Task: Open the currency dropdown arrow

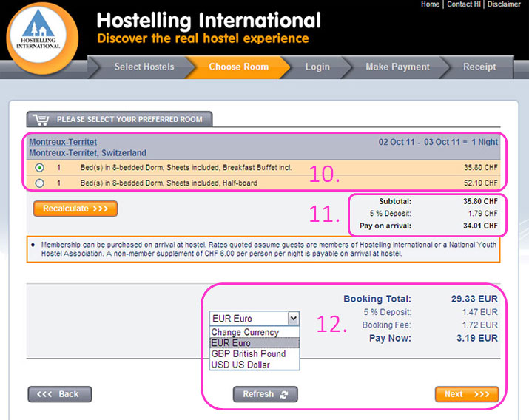Action: (294, 318)
